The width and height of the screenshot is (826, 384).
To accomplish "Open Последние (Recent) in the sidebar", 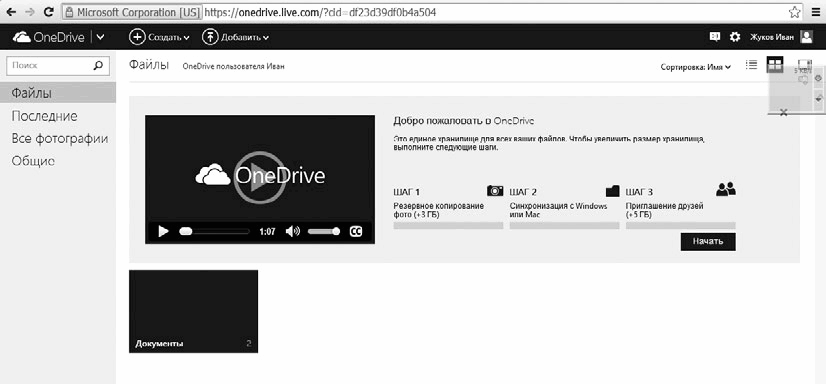I will [44, 116].
